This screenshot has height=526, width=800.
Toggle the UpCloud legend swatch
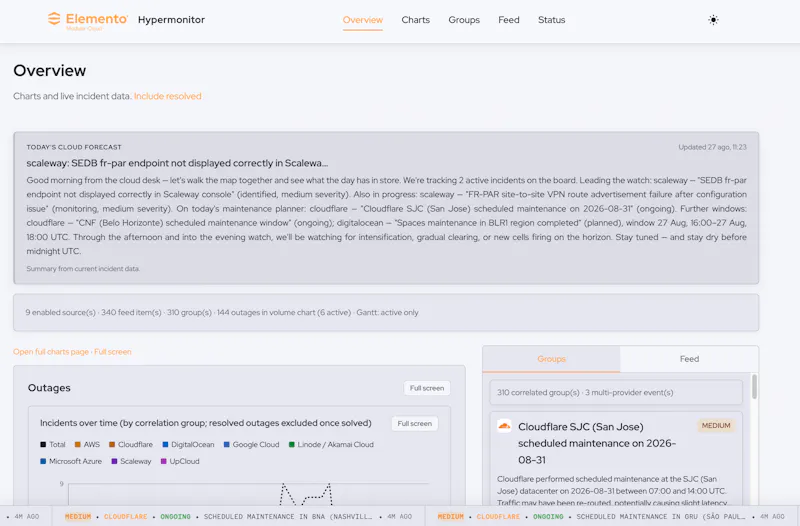[x=164, y=461]
